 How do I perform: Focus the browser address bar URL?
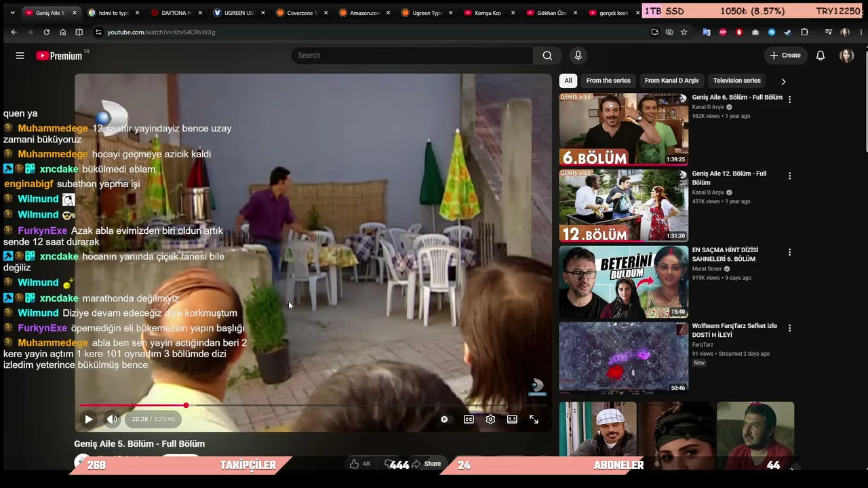click(x=161, y=32)
